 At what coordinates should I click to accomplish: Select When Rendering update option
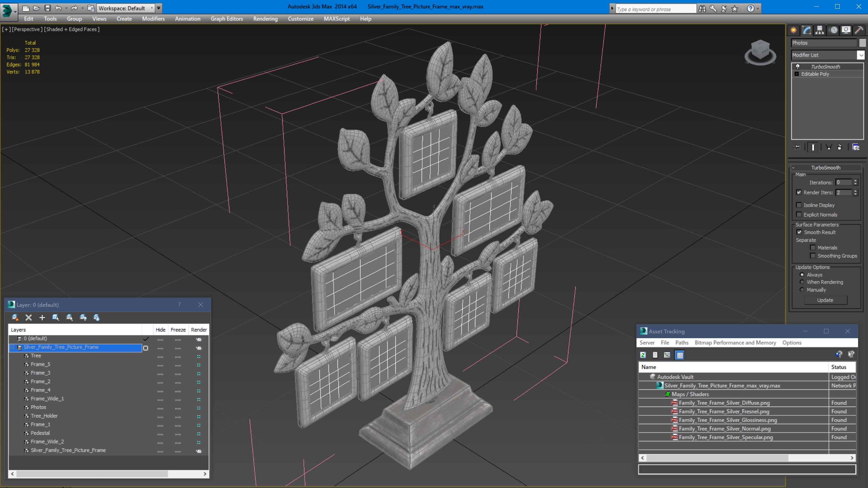click(x=802, y=282)
